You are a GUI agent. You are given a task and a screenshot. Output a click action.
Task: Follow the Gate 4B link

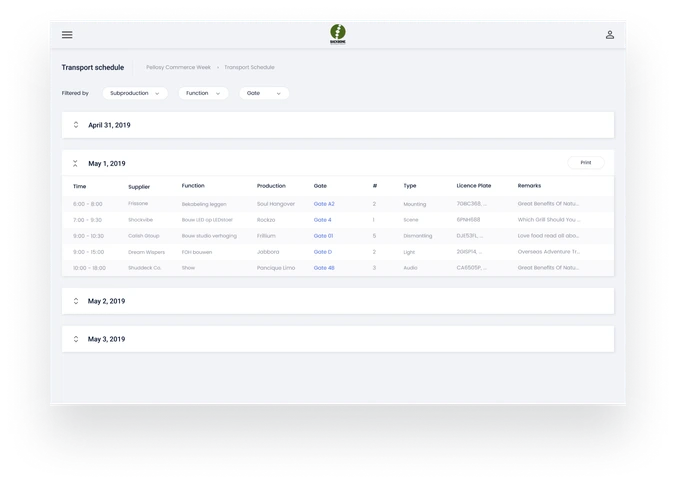pyautogui.click(x=324, y=268)
